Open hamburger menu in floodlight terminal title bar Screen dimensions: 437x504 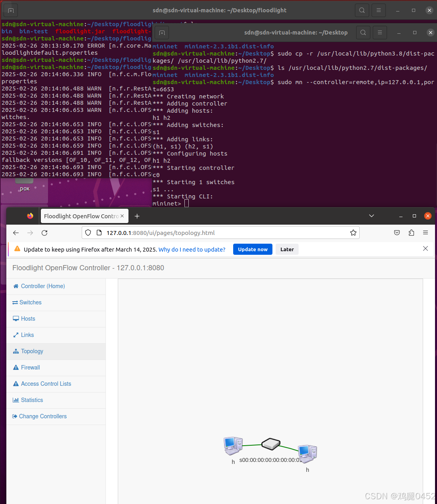379,10
